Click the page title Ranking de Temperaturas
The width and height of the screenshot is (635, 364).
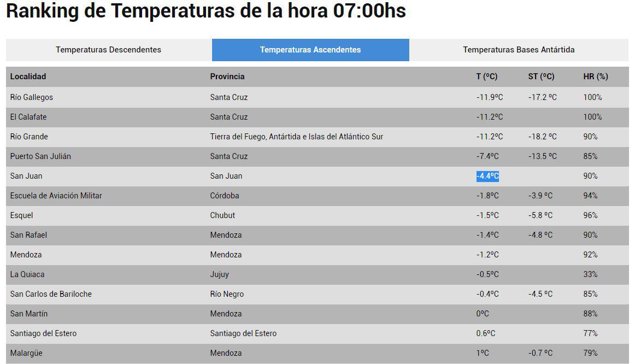(205, 11)
